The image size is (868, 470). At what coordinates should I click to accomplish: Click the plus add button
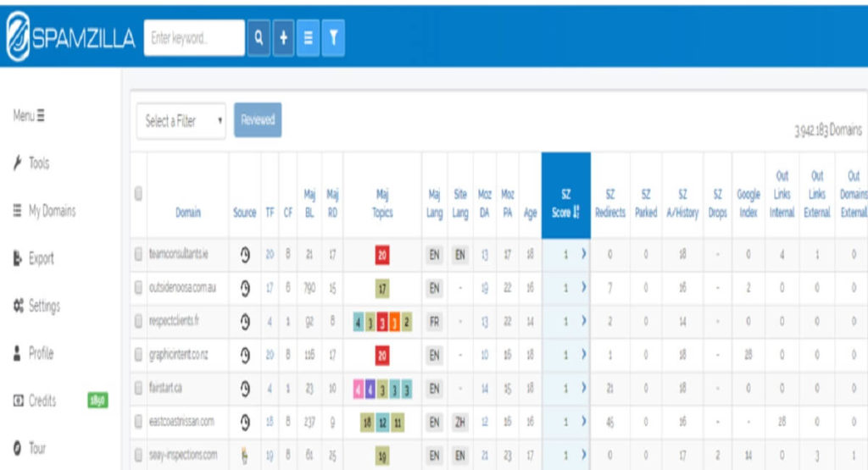pos(283,37)
